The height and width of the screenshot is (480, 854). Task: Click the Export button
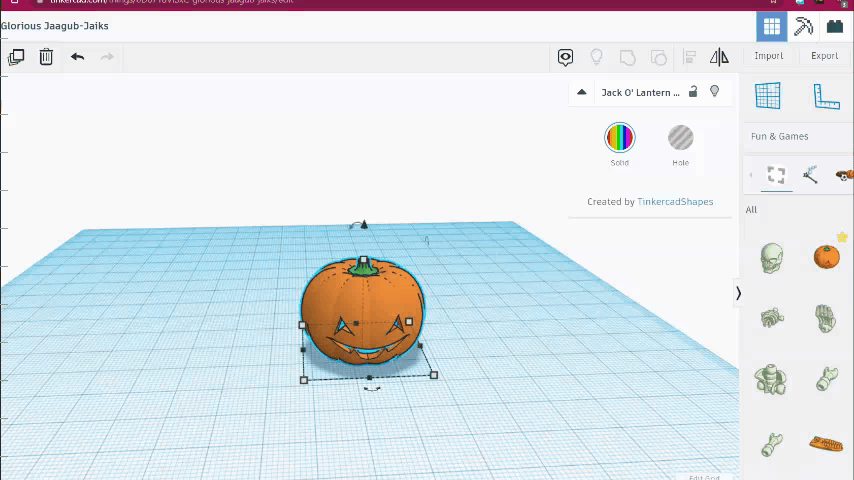point(824,56)
